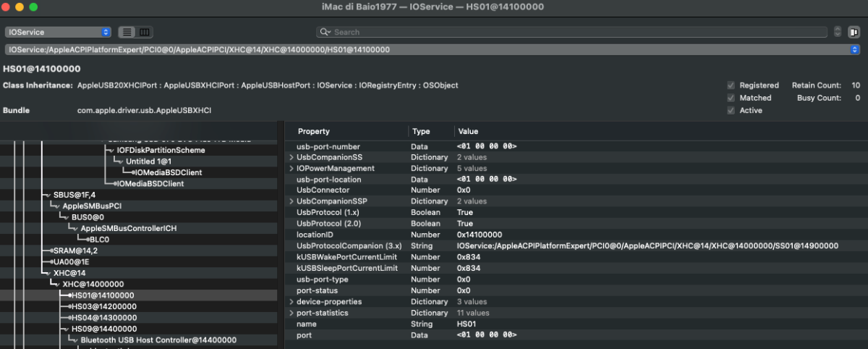The image size is (868, 349).
Task: Switch to hierarchical list view icon
Action: click(127, 33)
